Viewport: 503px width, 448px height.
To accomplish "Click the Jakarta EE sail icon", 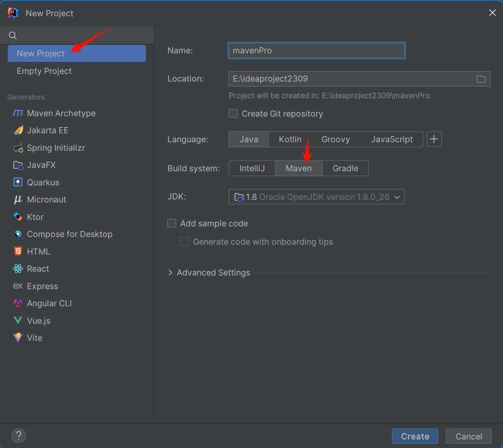I will click(18, 130).
